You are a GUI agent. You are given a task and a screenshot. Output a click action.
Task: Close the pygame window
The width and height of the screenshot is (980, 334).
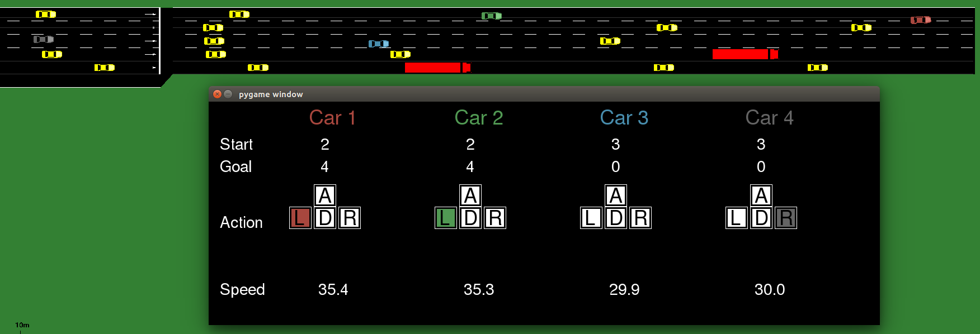point(218,94)
